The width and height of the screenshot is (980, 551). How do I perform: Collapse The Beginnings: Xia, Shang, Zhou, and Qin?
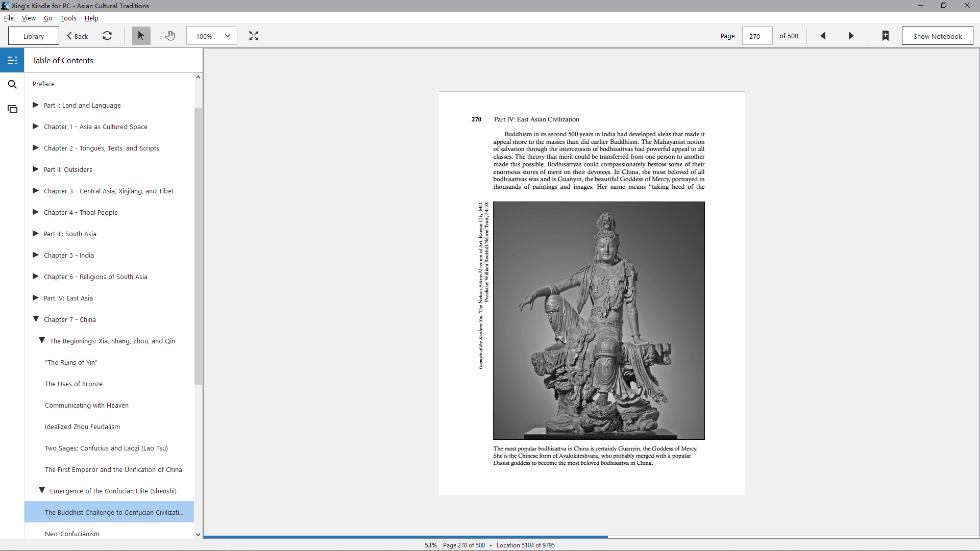42,340
